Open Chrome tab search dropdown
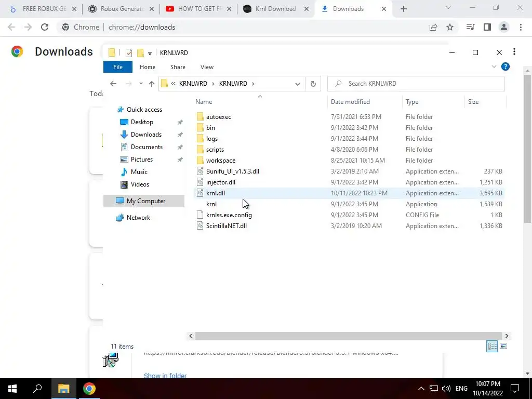Viewport: 532px width, 399px height. tap(448, 7)
